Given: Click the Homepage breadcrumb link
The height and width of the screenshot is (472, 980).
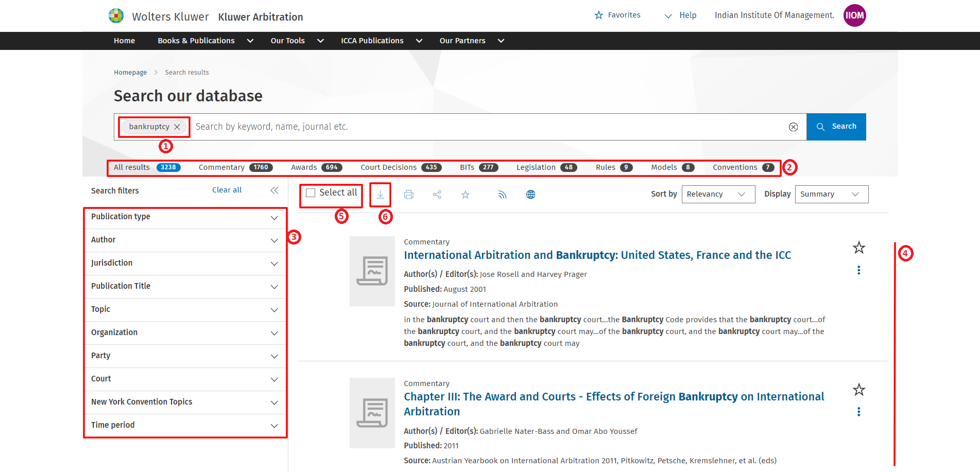Looking at the screenshot, I should click(x=130, y=73).
